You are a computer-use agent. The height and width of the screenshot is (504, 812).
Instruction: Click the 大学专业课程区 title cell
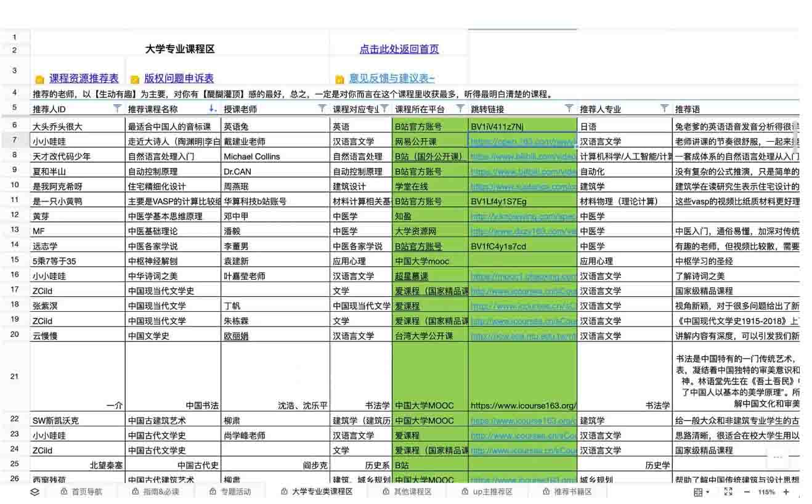point(180,49)
